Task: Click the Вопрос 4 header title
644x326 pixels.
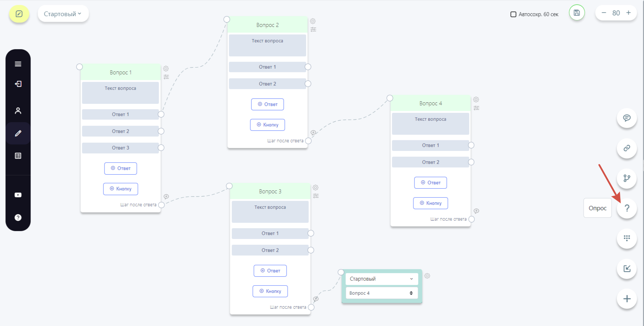Action: 431,104
